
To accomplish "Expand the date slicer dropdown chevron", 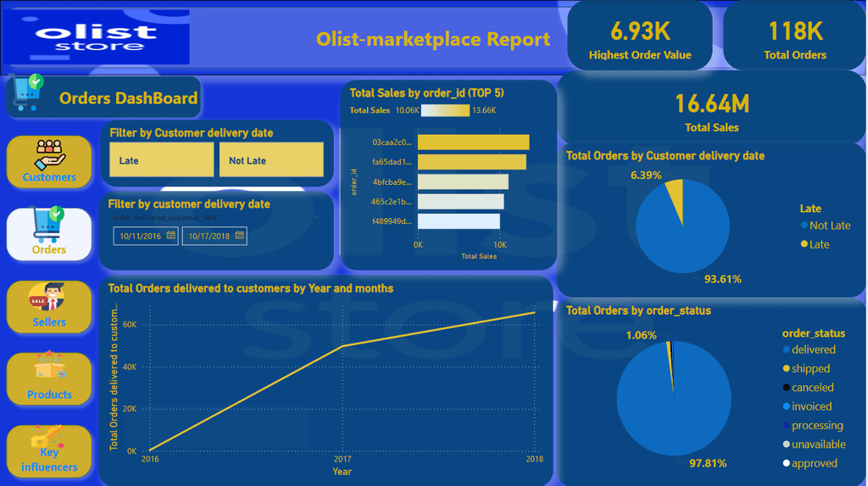I will point(316,218).
